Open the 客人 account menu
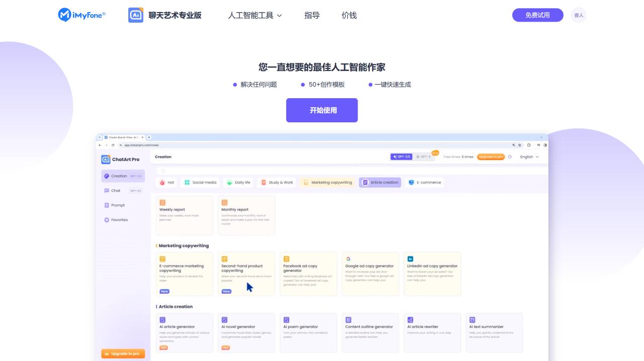This screenshot has height=361, width=644. tap(578, 15)
